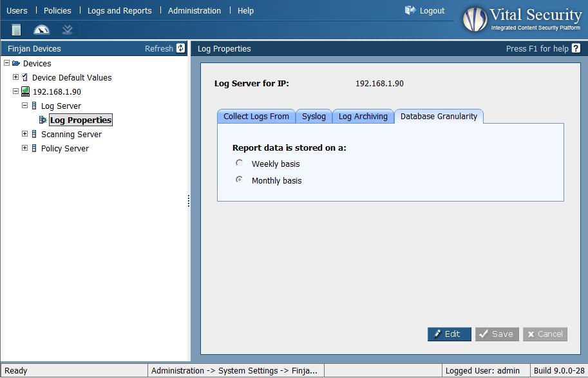The width and height of the screenshot is (588, 378).
Task: Open the help question mark icon
Action: 576,48
